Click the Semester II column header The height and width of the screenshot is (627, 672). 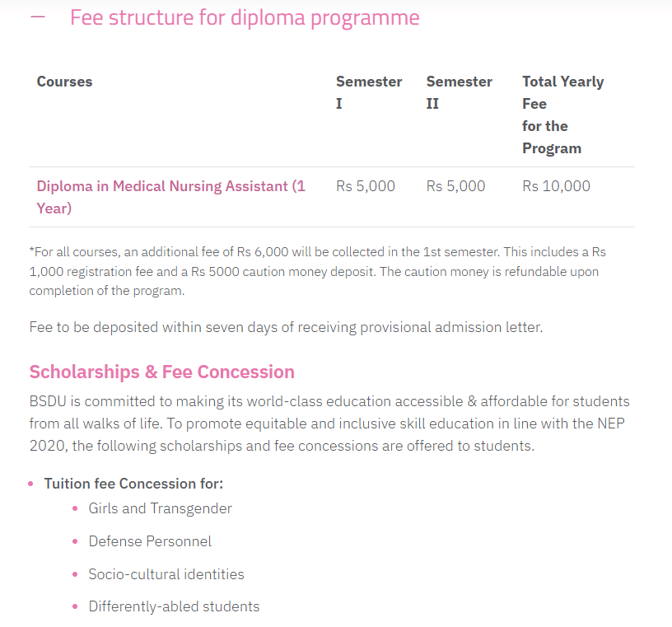(459, 92)
